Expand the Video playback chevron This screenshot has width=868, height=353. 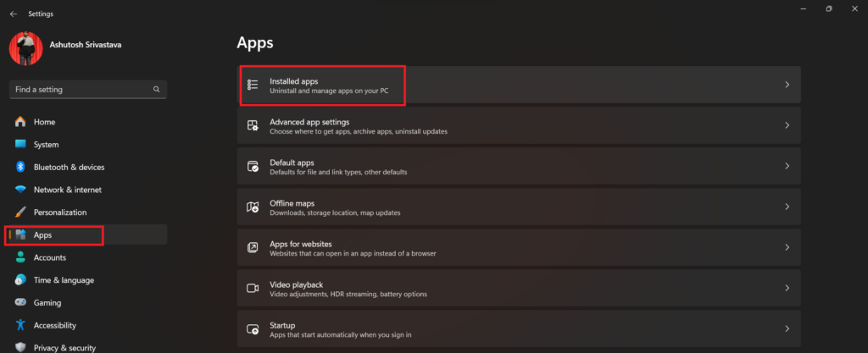[787, 288]
